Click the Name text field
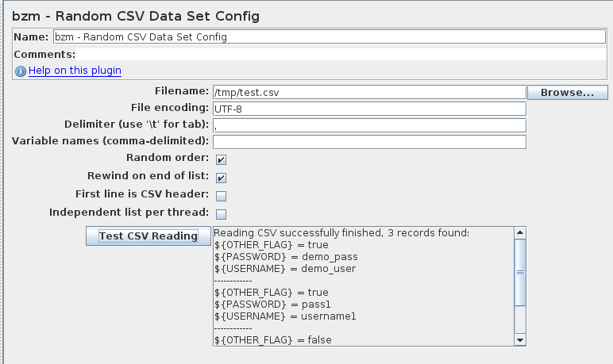This screenshot has height=364, width=613. point(330,36)
